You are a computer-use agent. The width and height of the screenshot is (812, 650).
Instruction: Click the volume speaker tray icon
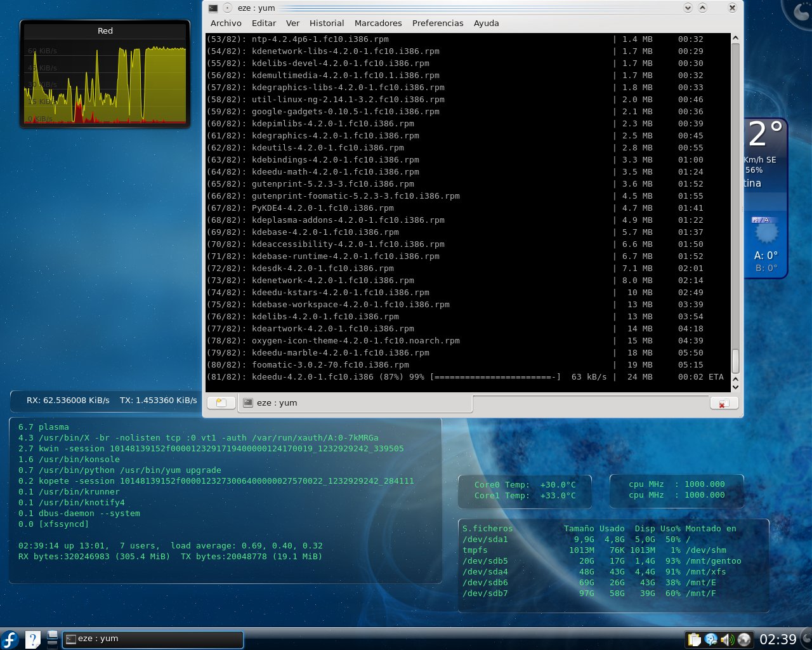pos(727,640)
